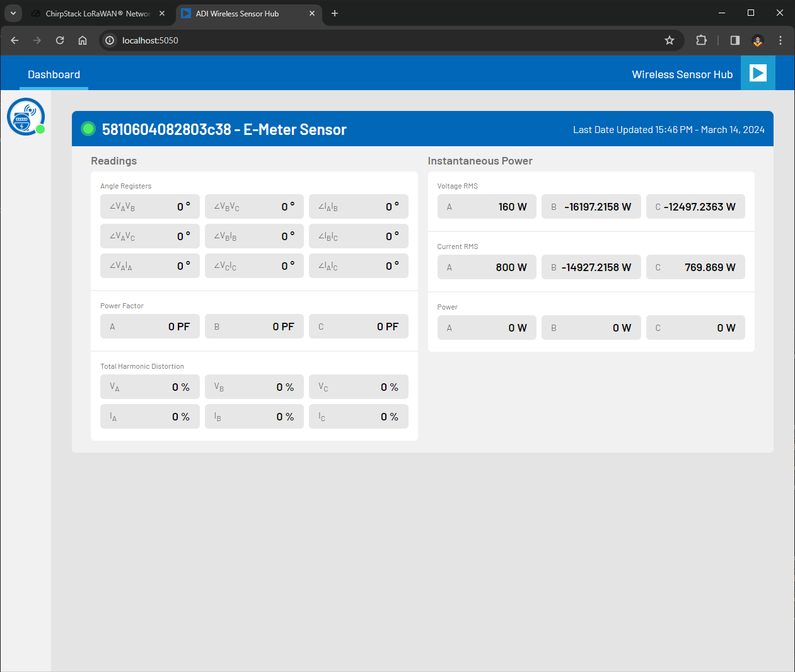This screenshot has height=672, width=795.
Task: Click the play icon next to Wireless Sensor Hub
Action: 757,73
